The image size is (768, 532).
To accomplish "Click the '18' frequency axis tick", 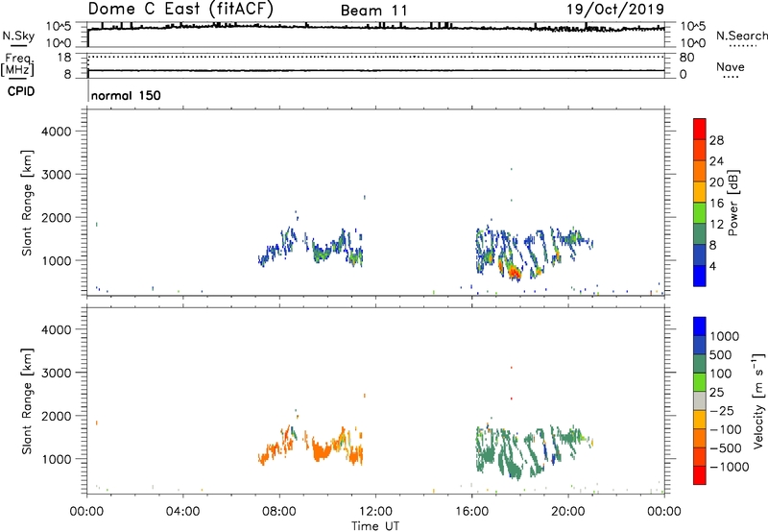I will [x=64, y=58].
